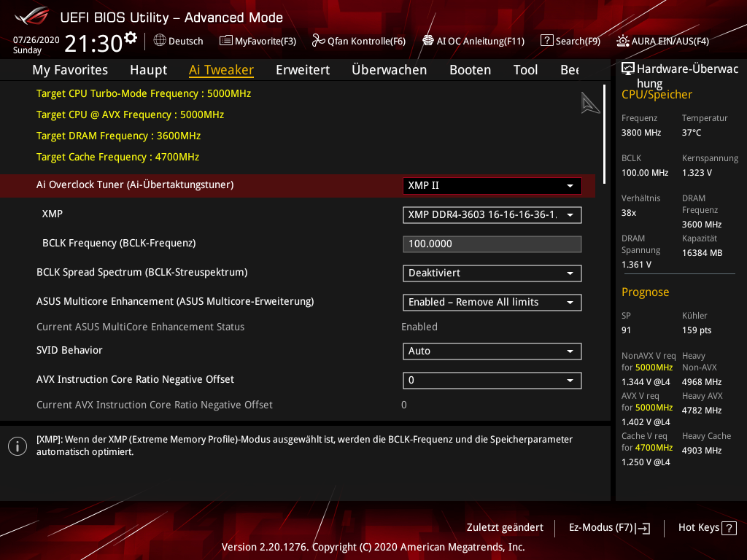Click the Hardware-Überwachung monitor icon
The width and height of the screenshot is (747, 560).
[628, 69]
